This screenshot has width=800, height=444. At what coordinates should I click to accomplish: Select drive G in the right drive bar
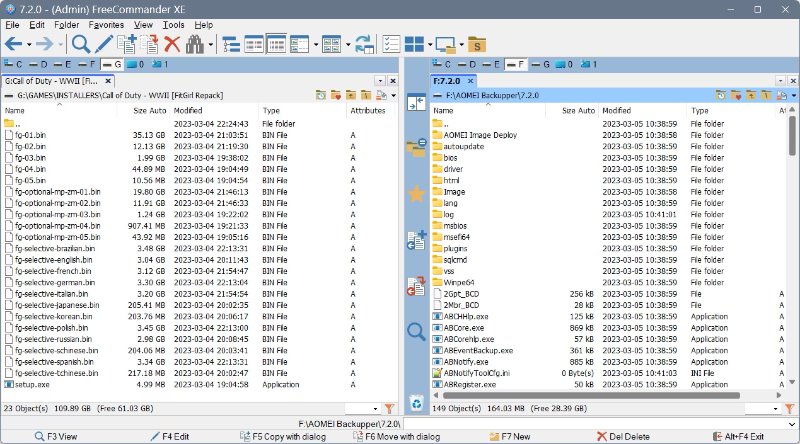click(540, 64)
